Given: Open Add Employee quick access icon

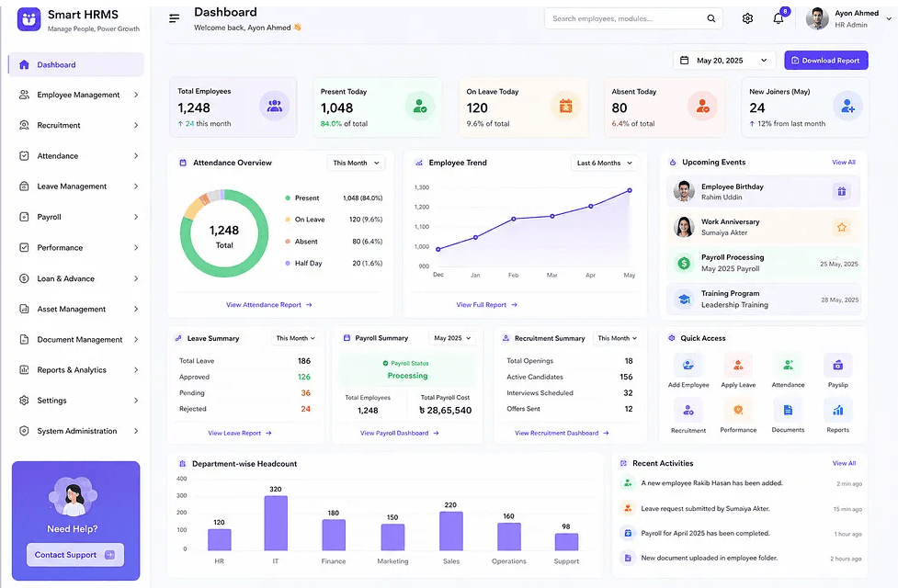Looking at the screenshot, I should pyautogui.click(x=688, y=365).
